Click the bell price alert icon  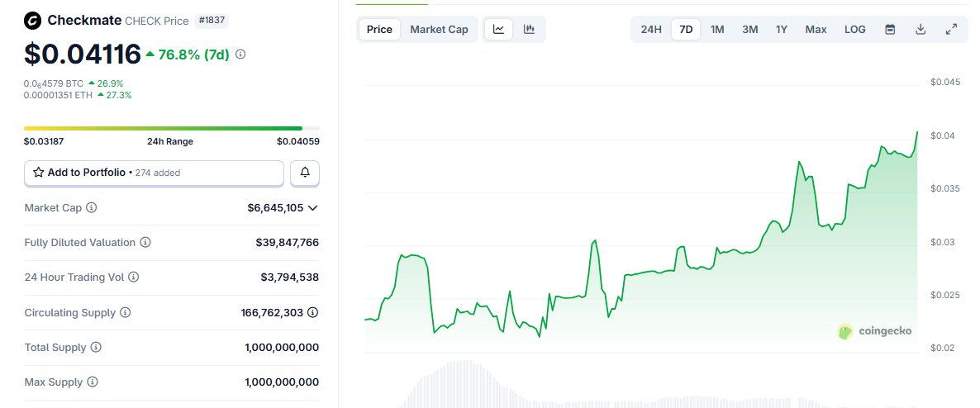305,173
